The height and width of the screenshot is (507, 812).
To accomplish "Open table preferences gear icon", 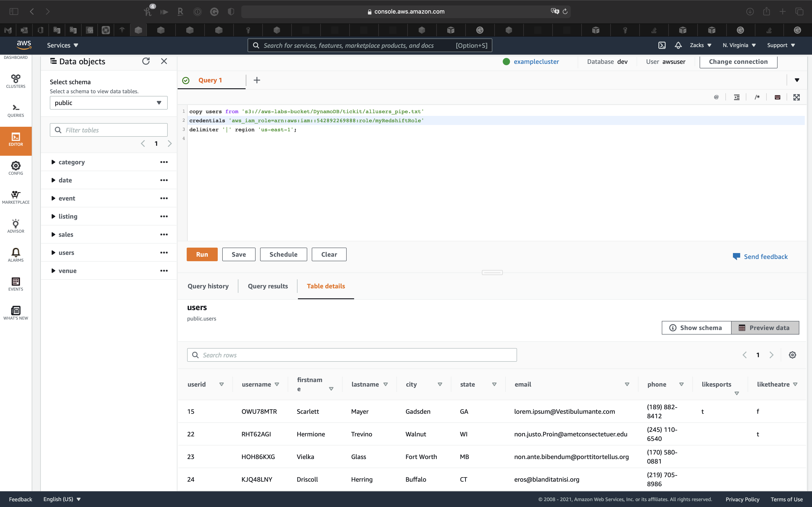I will click(792, 355).
